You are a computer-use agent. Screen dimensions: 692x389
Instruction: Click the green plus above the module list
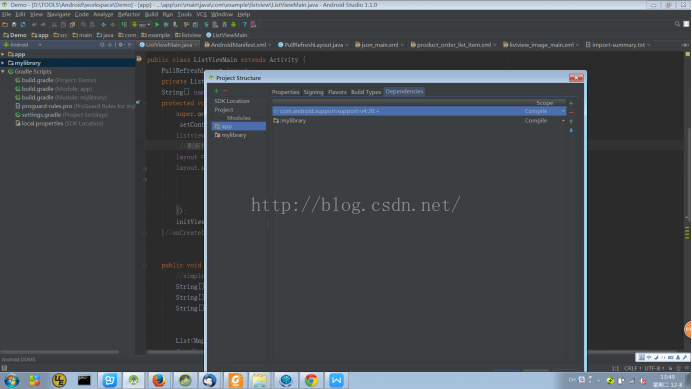[x=216, y=91]
